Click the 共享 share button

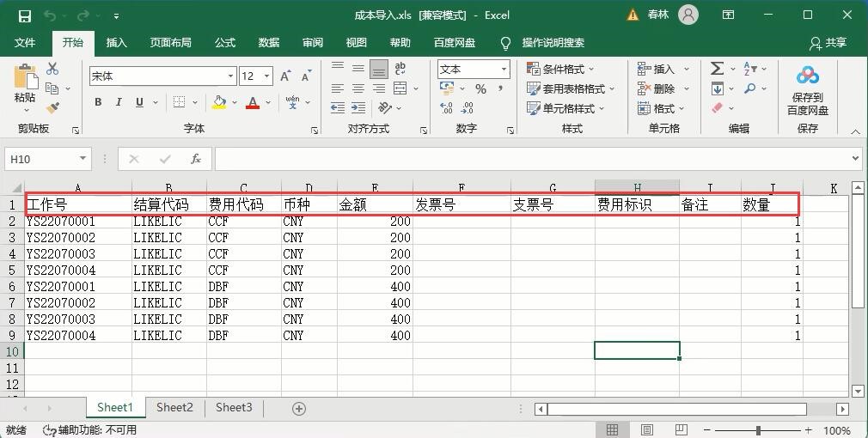tap(828, 43)
